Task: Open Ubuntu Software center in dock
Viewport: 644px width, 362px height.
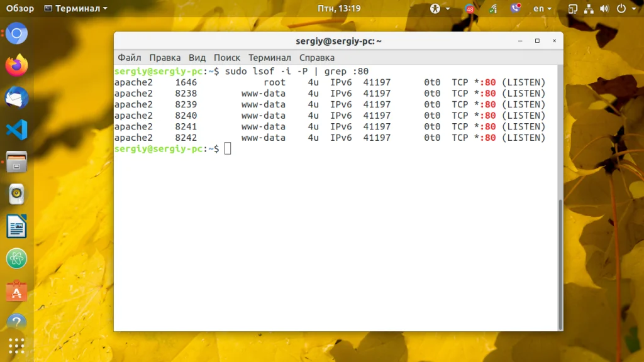Action: (x=16, y=290)
